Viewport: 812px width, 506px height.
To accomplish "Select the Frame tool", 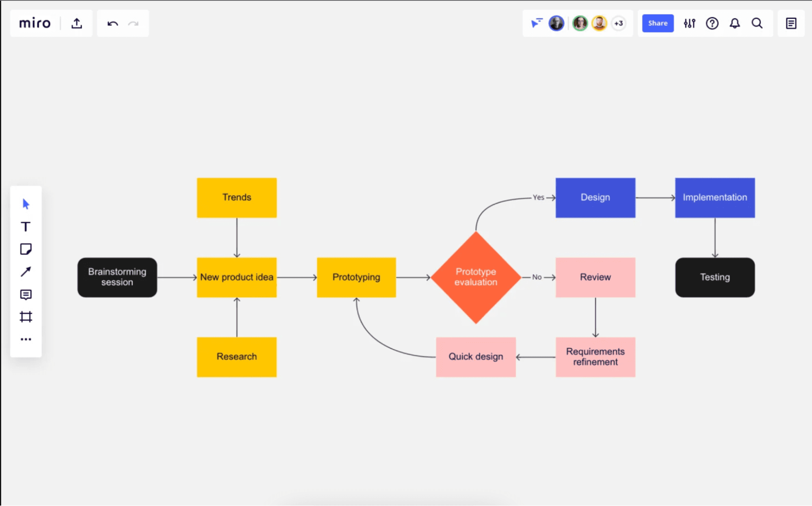I will tap(26, 317).
